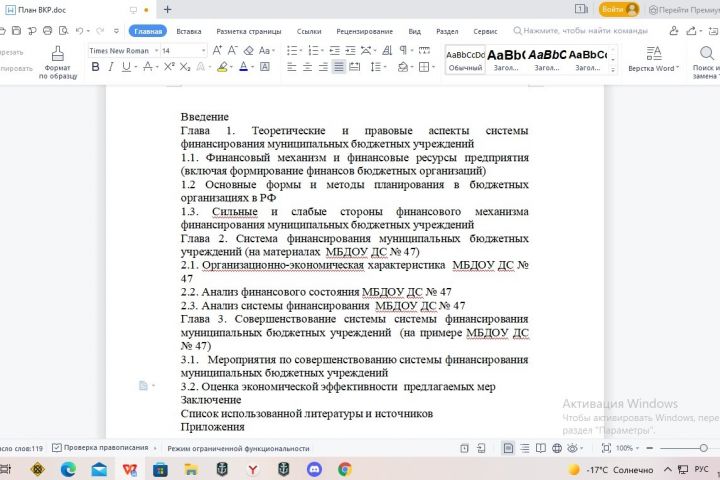Toggle underline formatting
The height and width of the screenshot is (480, 720).
(x=126, y=67)
